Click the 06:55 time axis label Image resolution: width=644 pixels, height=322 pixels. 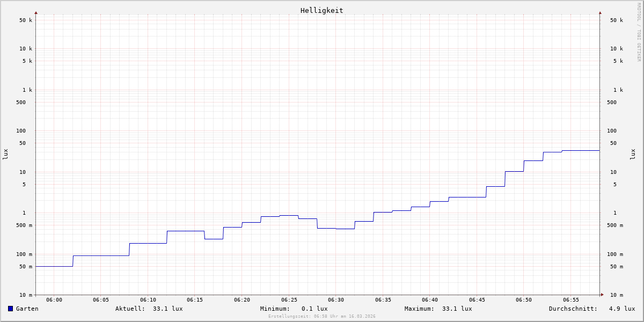(571, 300)
